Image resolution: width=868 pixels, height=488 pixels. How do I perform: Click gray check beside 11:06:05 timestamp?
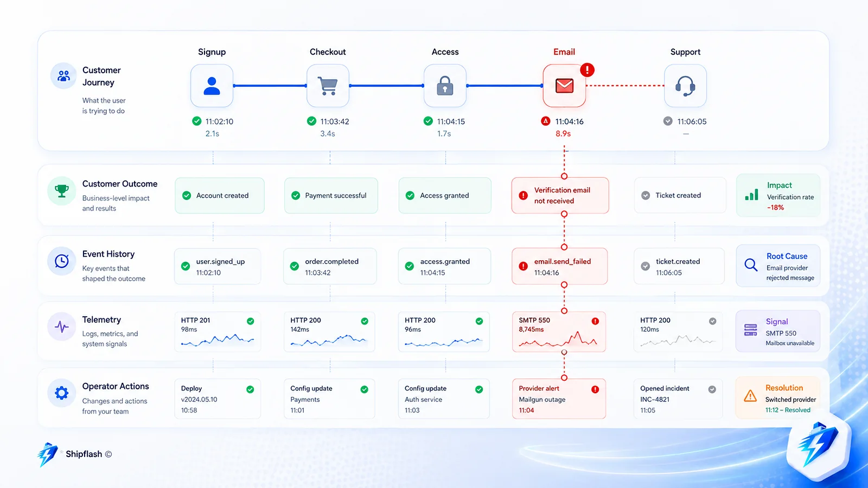(668, 121)
